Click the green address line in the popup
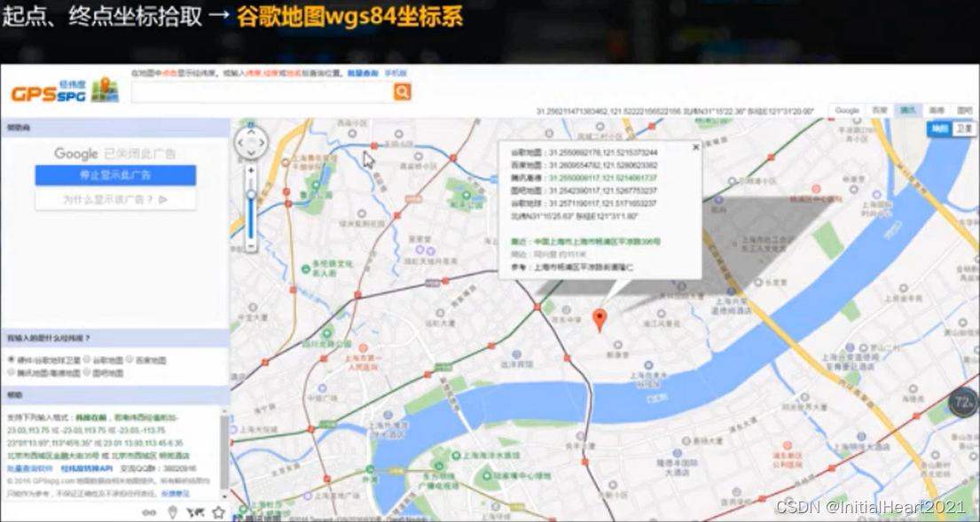The image size is (980, 522). pos(585,242)
